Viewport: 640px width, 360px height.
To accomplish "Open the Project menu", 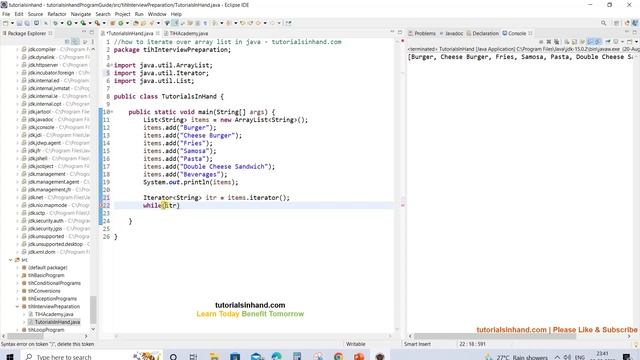I will [122, 14].
